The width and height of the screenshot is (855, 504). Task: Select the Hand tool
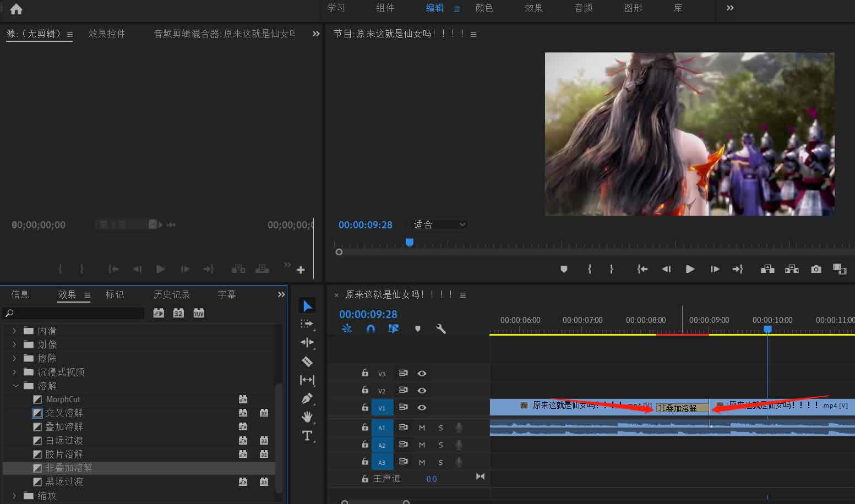[307, 417]
